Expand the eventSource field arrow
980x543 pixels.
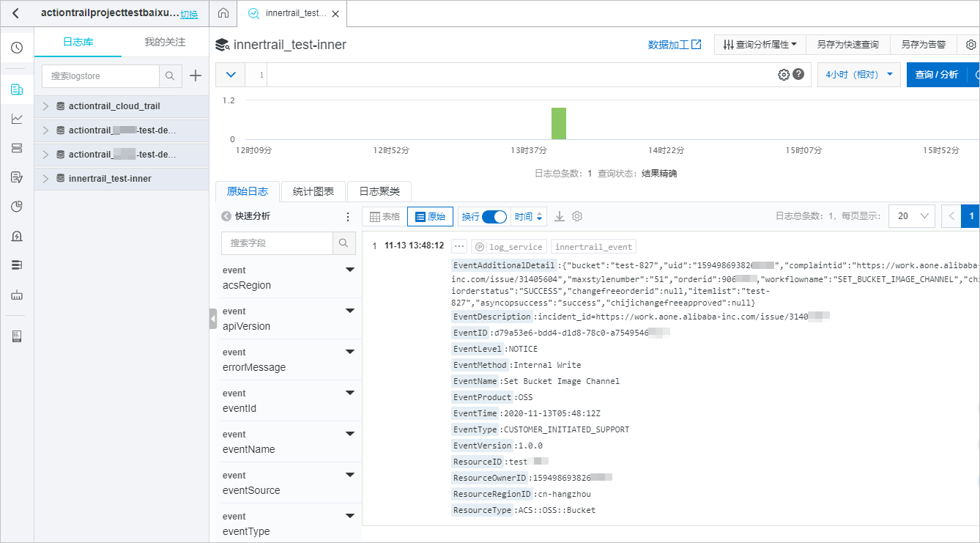coord(349,476)
